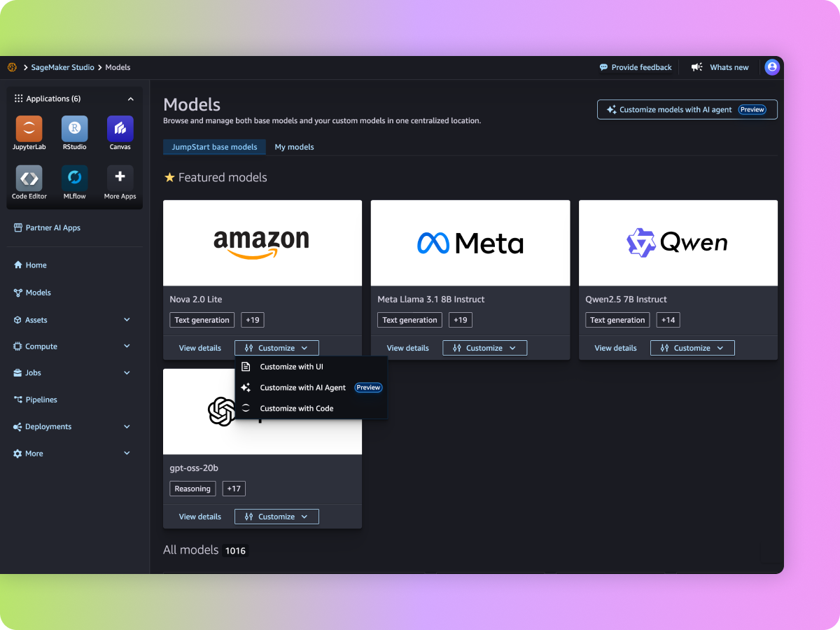Click the SageMaker home logo in breadcrumb
Image resolution: width=840 pixels, height=630 pixels.
pos(12,67)
